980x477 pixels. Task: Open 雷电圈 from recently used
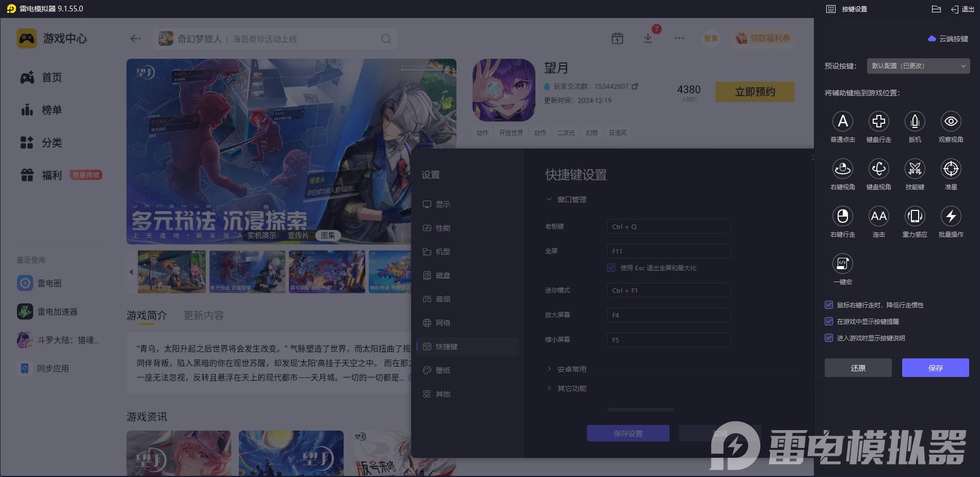click(x=40, y=283)
